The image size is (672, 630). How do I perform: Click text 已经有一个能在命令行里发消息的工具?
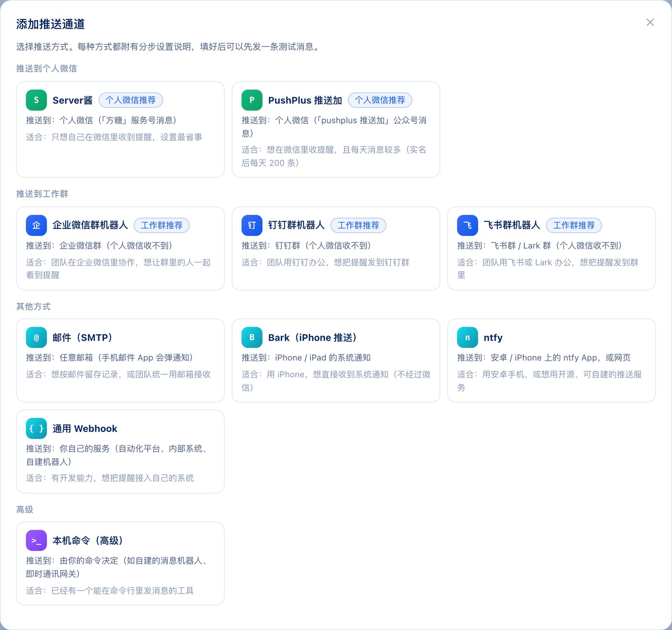coord(122,591)
